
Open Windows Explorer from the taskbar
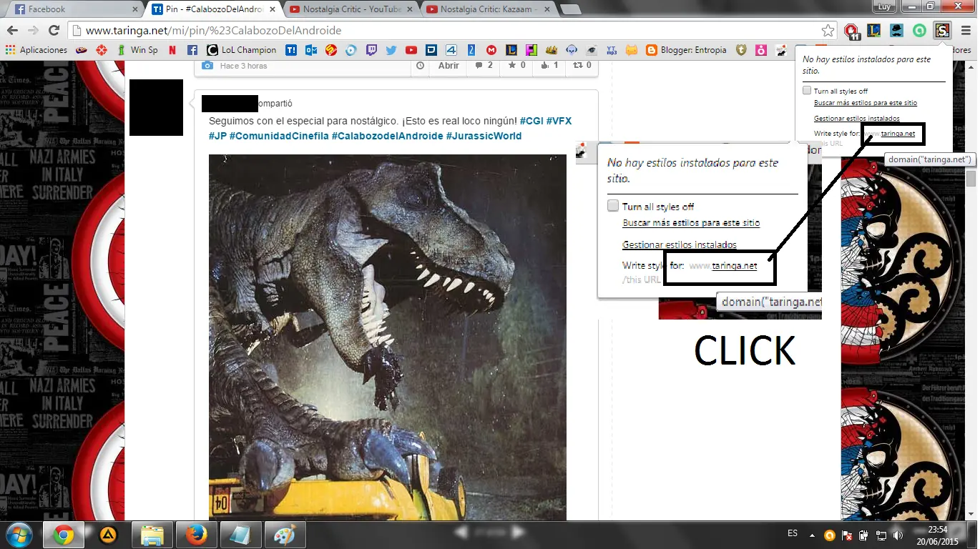point(152,535)
